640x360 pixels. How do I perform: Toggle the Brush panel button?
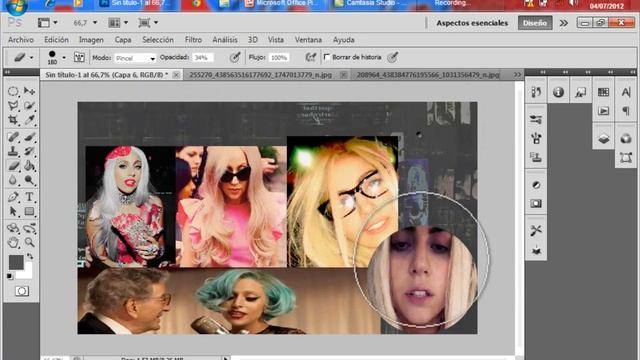pyautogui.click(x=79, y=58)
